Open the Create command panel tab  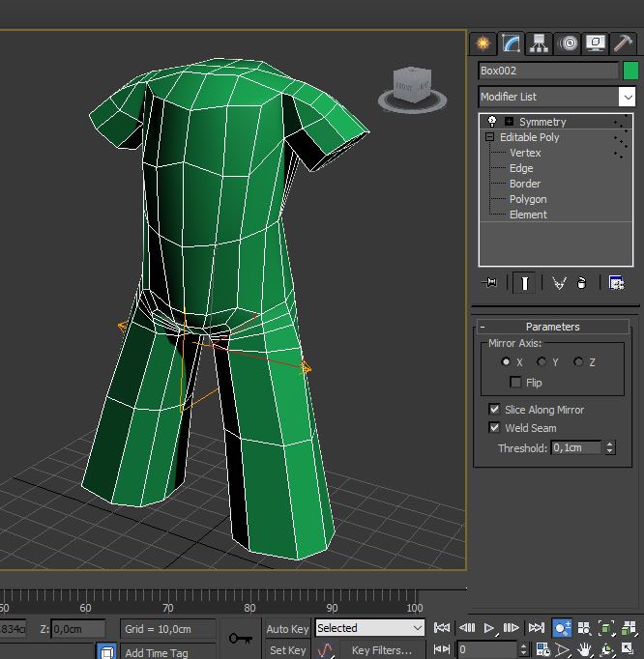(x=483, y=43)
